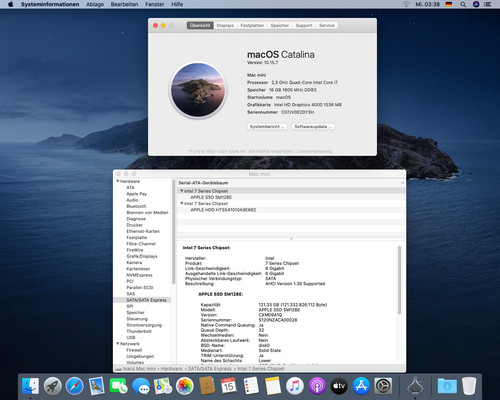The image size is (500, 400).
Task: Select Firewall under Netzwerk
Action: click(x=134, y=350)
